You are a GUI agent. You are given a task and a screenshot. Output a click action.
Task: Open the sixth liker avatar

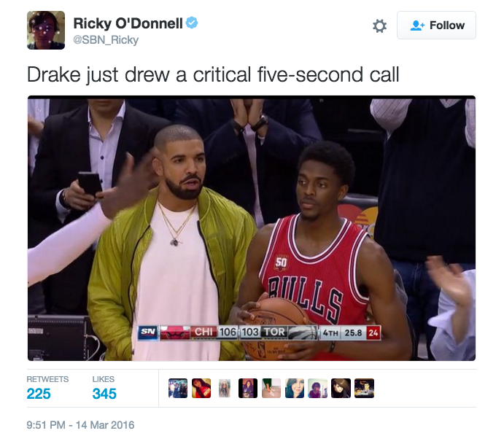(295, 388)
